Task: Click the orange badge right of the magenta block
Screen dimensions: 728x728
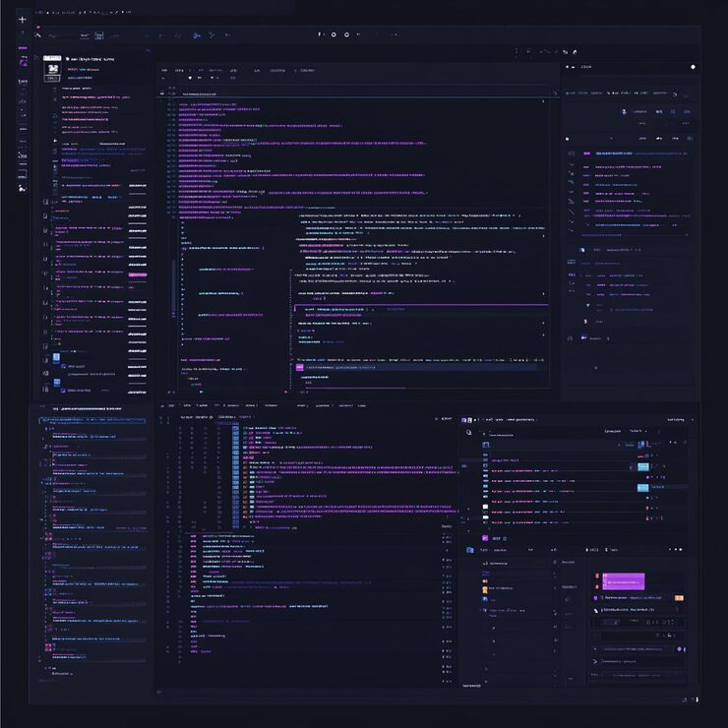Action: coord(679,598)
